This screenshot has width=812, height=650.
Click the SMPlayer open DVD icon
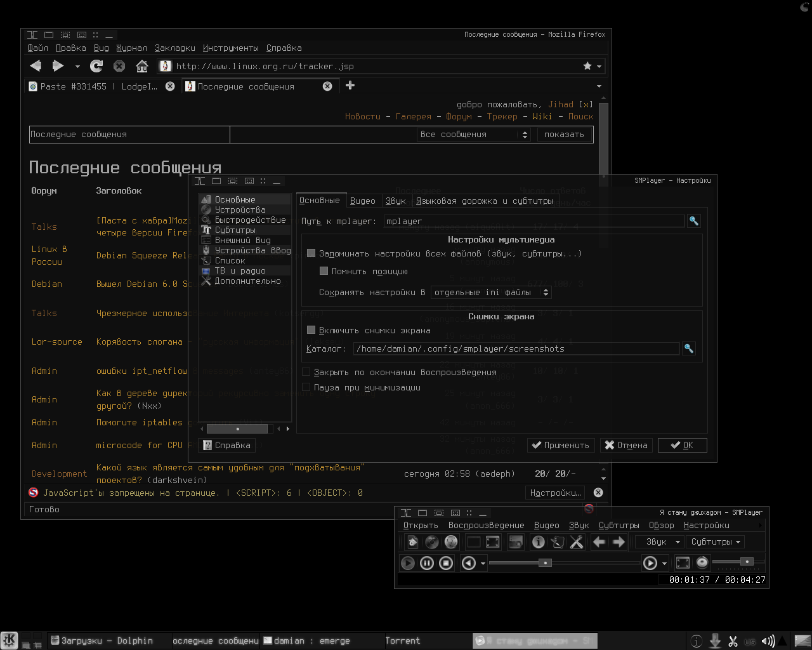[x=432, y=541]
